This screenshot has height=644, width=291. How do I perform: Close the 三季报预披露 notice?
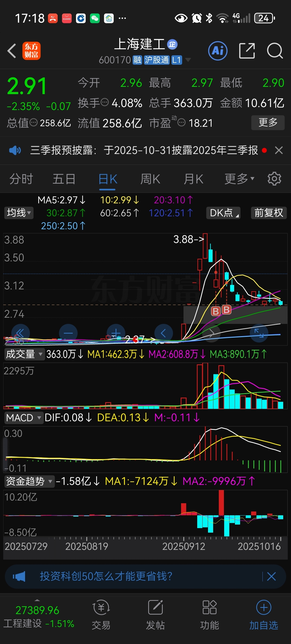(279, 150)
